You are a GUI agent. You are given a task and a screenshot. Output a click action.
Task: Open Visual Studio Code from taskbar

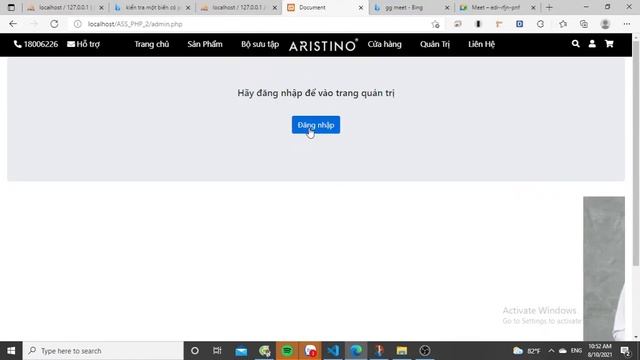pos(333,351)
